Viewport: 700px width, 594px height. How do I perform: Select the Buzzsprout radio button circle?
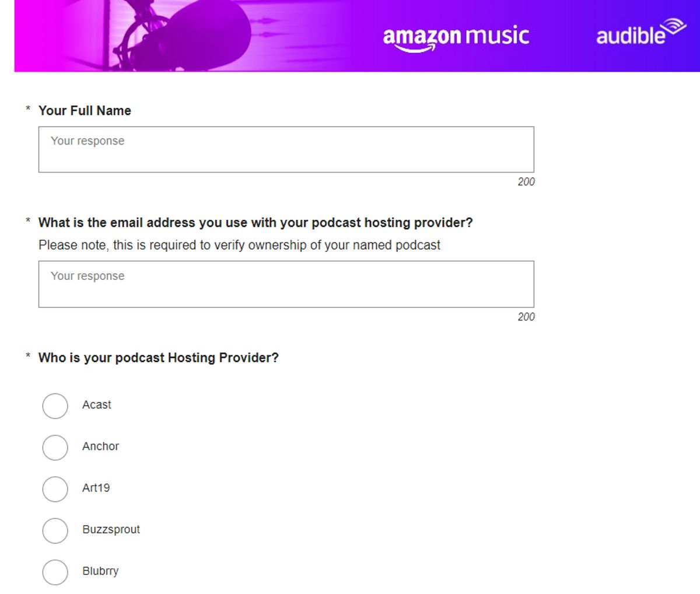[55, 530]
